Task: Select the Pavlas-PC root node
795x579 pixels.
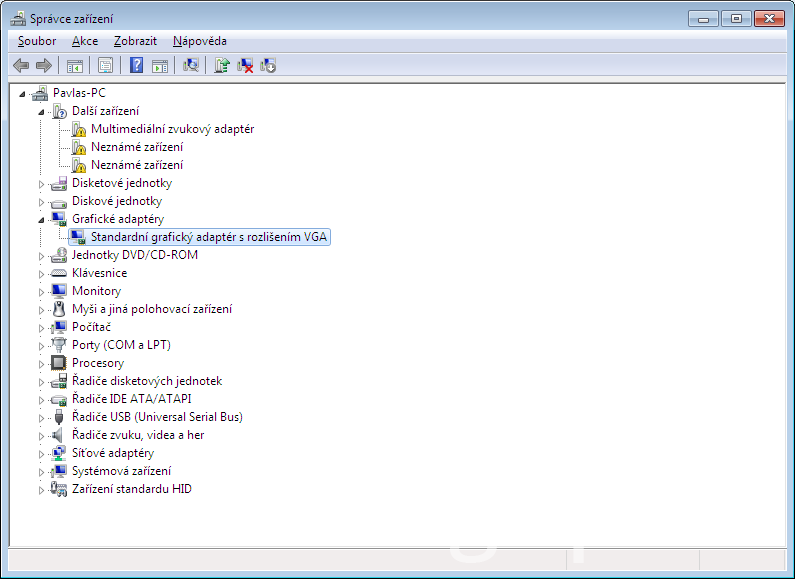Action: [79, 93]
